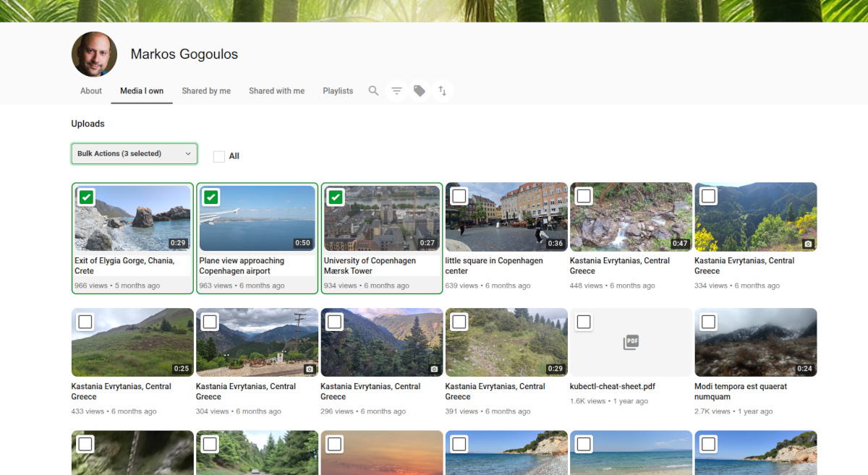868x475 pixels.
Task: Expand the Bulk Actions dropdown
Action: click(135, 153)
